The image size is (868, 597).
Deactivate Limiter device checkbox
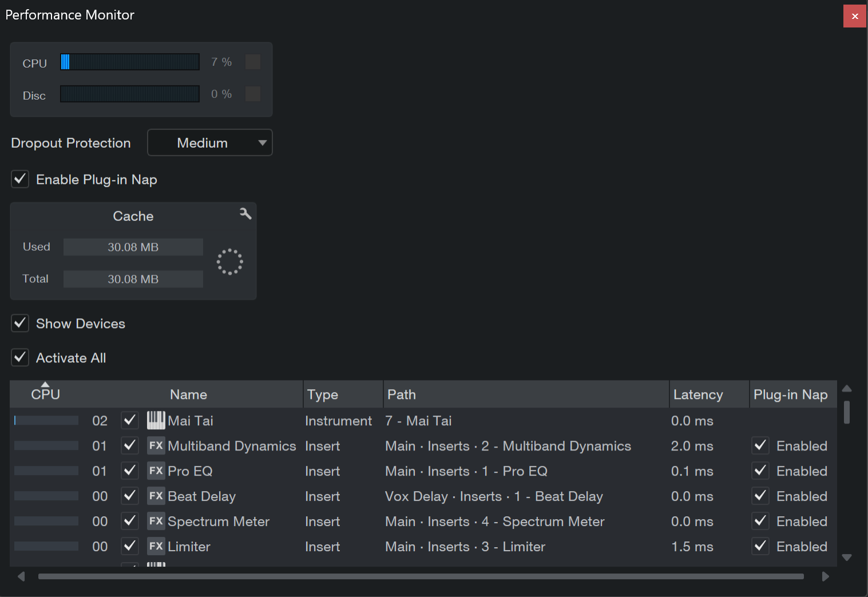pyautogui.click(x=130, y=546)
